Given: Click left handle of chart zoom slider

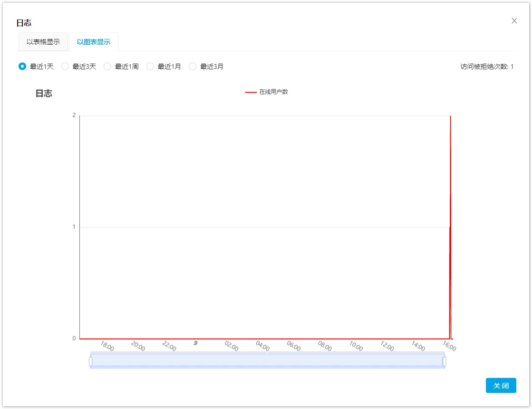Looking at the screenshot, I should coord(90,361).
